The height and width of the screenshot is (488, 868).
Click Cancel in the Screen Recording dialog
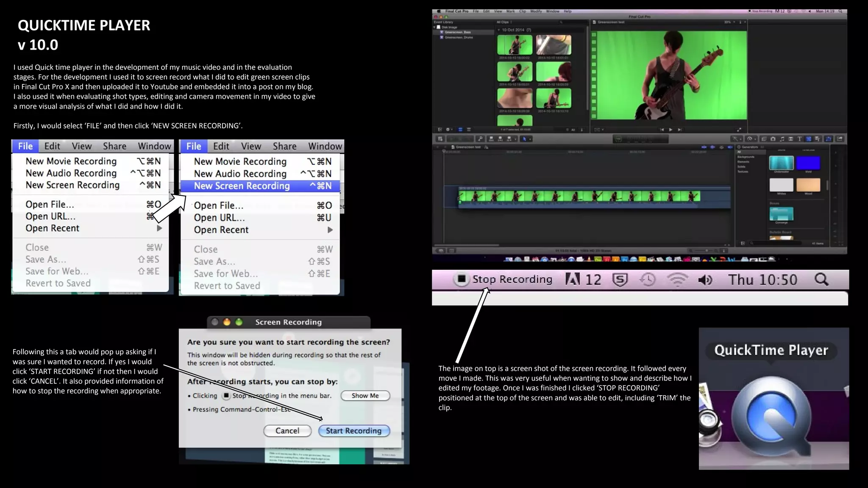tap(287, 431)
